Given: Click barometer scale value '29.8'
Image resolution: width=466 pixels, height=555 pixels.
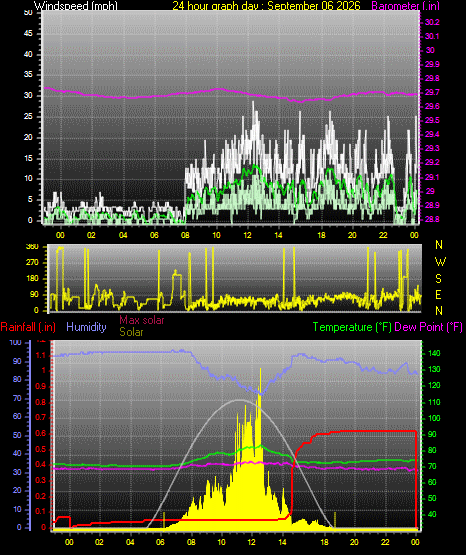Looking at the screenshot, I should coord(432,78).
